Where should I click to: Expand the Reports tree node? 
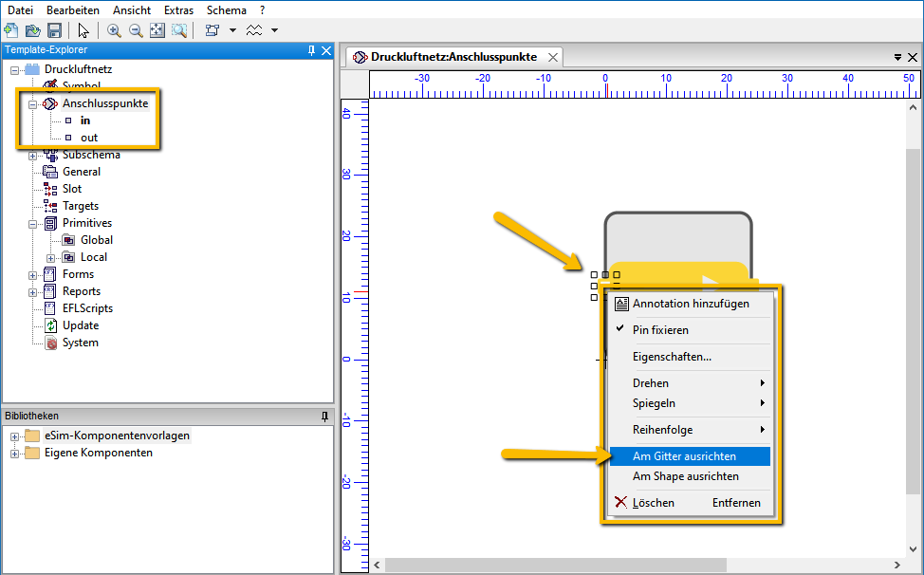(33, 292)
